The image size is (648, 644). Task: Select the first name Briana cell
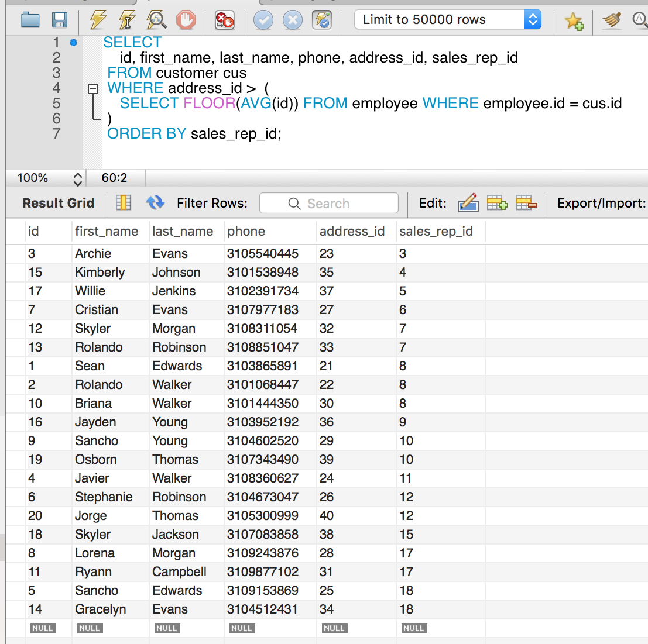111,404
